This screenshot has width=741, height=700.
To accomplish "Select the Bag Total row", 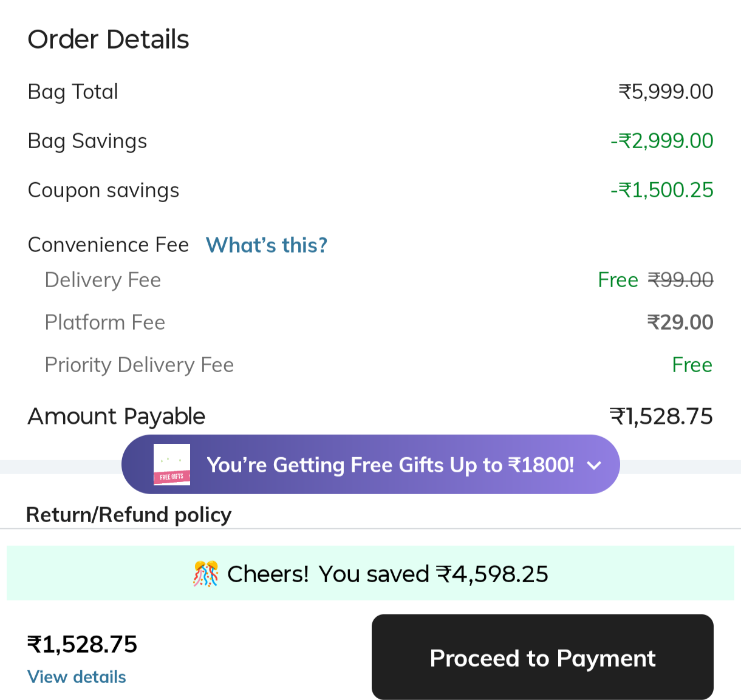I will (x=73, y=92).
